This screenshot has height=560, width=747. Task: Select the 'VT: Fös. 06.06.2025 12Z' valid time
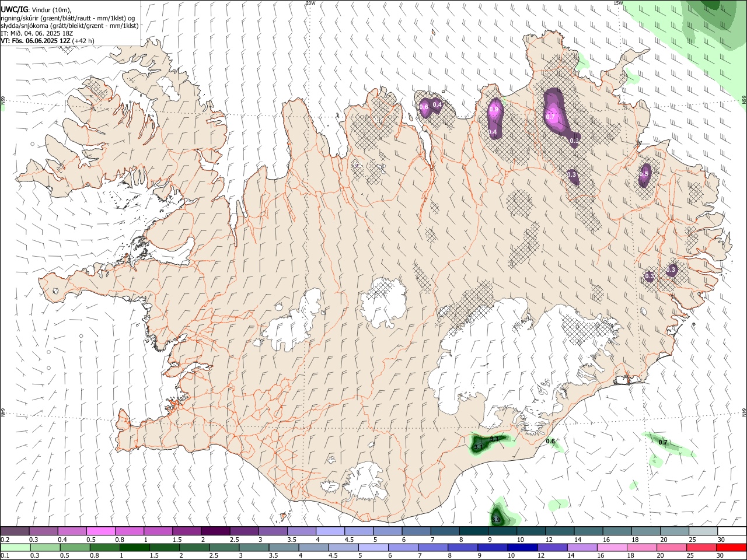[36, 41]
